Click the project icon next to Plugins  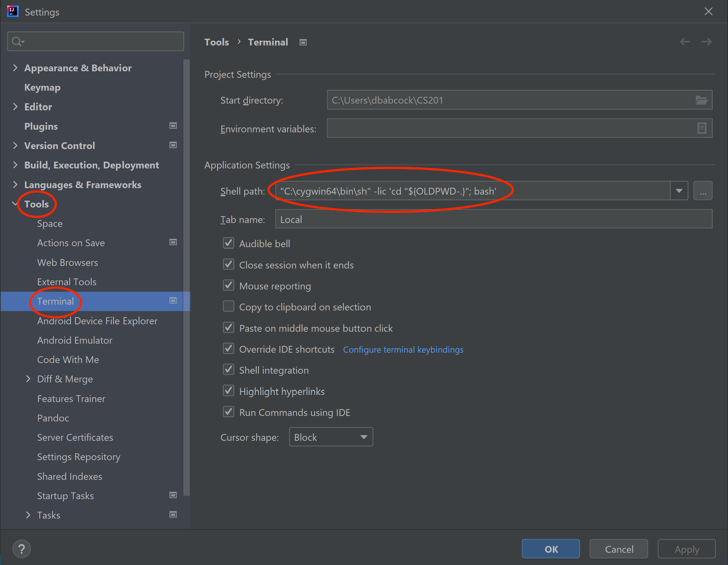pyautogui.click(x=173, y=126)
